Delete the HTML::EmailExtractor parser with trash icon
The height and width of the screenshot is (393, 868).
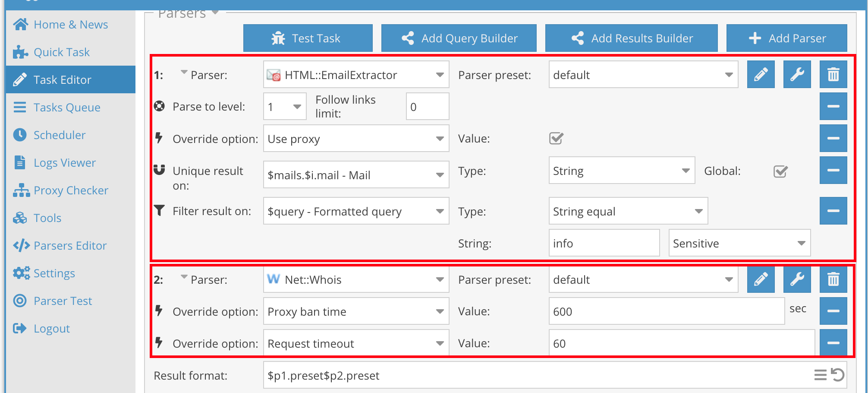pyautogui.click(x=833, y=75)
